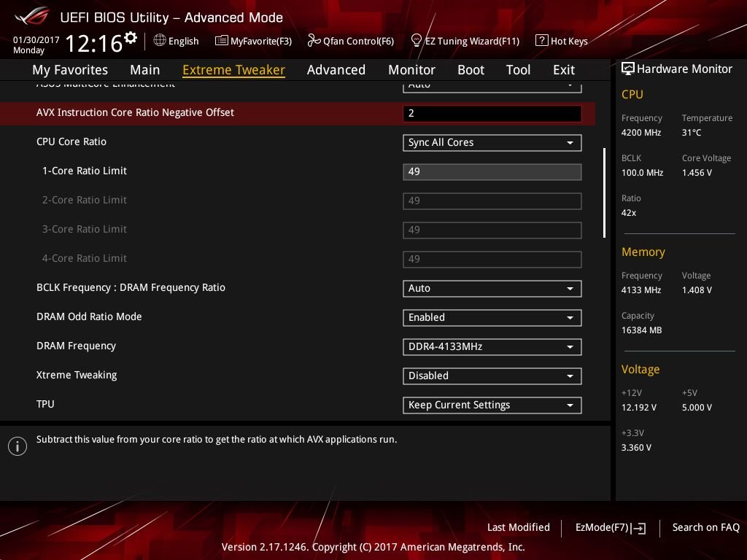Switch to the Monitor tab

(411, 69)
